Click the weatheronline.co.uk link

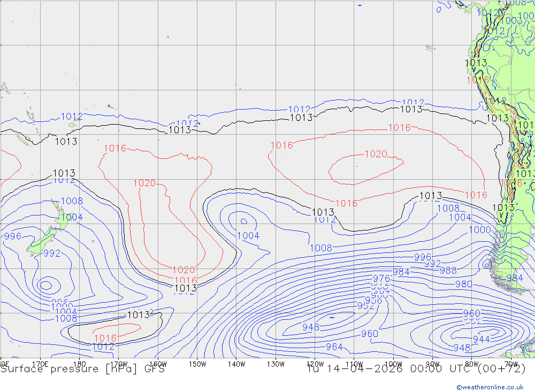(x=490, y=387)
